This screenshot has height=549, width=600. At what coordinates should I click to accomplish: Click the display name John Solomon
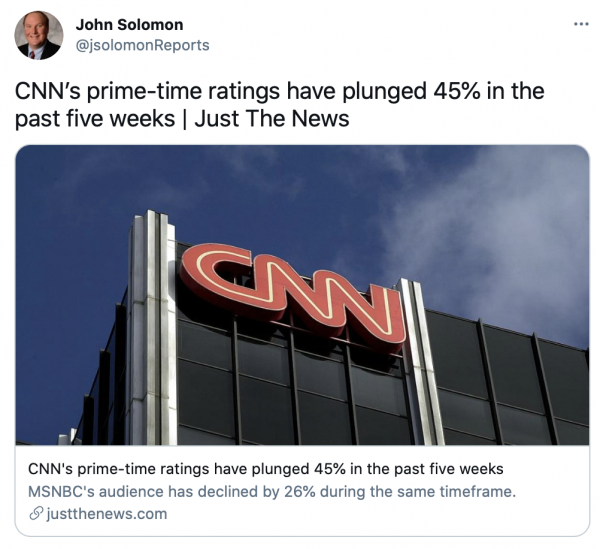point(130,25)
